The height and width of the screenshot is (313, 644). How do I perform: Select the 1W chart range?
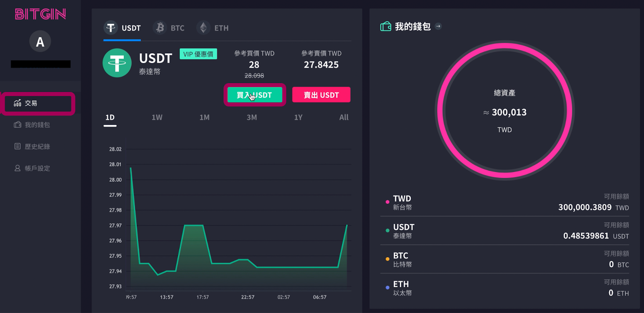[157, 118]
